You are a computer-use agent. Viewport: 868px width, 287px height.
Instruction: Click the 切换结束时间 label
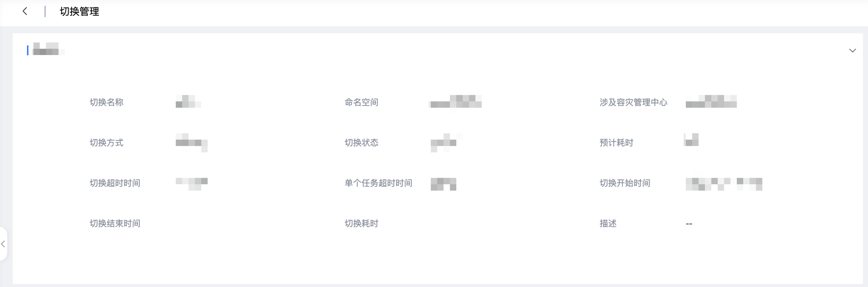pos(115,224)
